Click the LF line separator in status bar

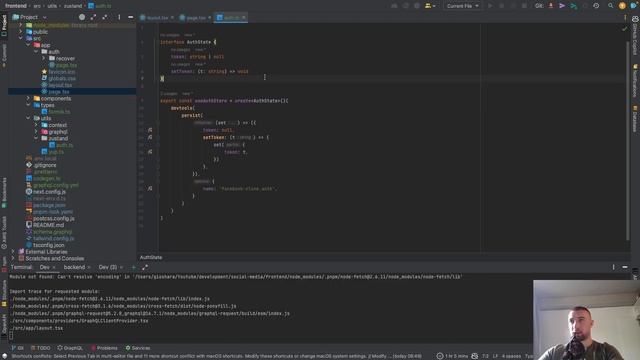[x=495, y=356]
